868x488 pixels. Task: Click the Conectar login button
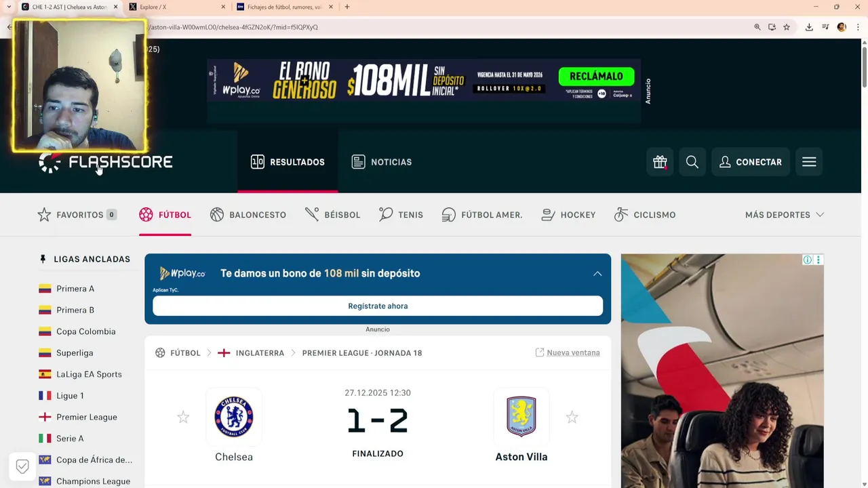coord(751,162)
